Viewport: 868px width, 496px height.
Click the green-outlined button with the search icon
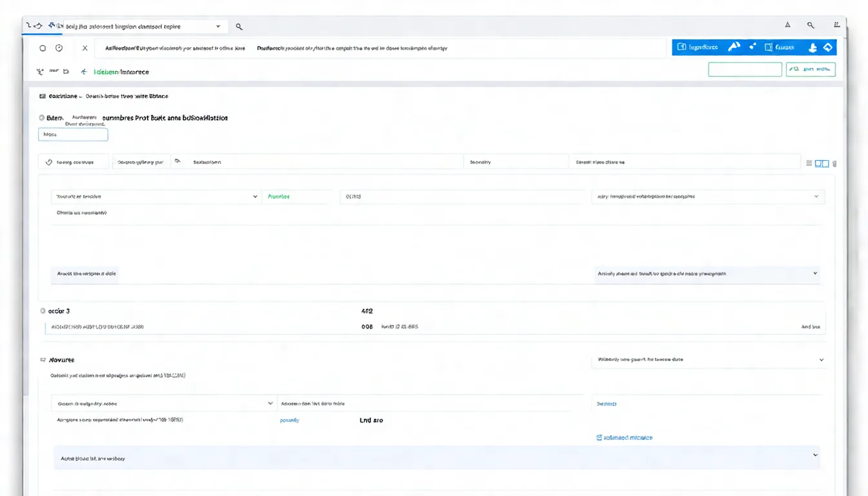click(x=811, y=69)
